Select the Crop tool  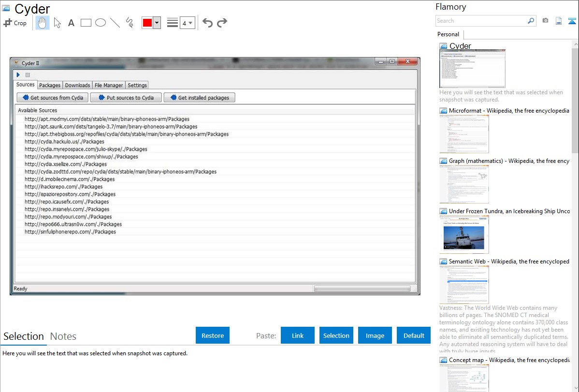(15, 23)
